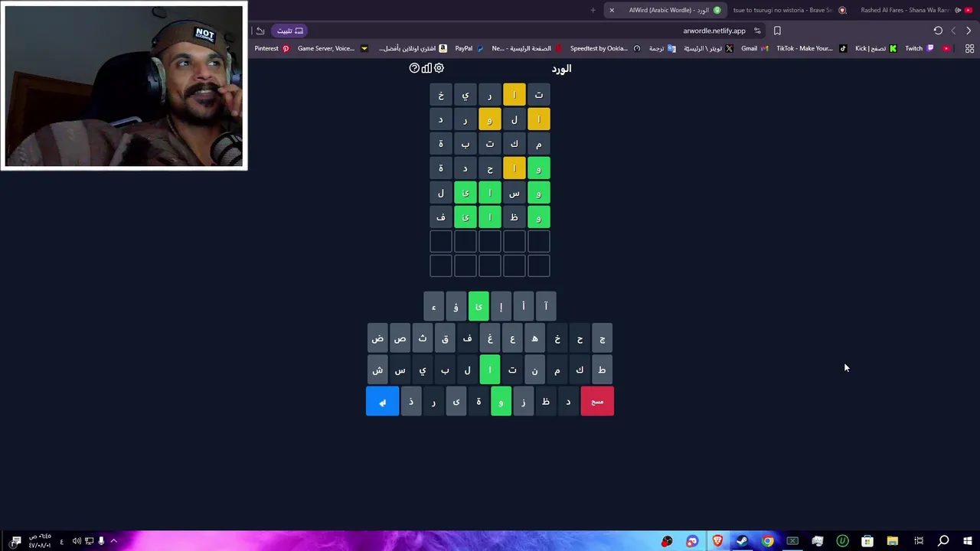Tap the ؤ keyboard key
980x551 pixels.
pos(456,306)
